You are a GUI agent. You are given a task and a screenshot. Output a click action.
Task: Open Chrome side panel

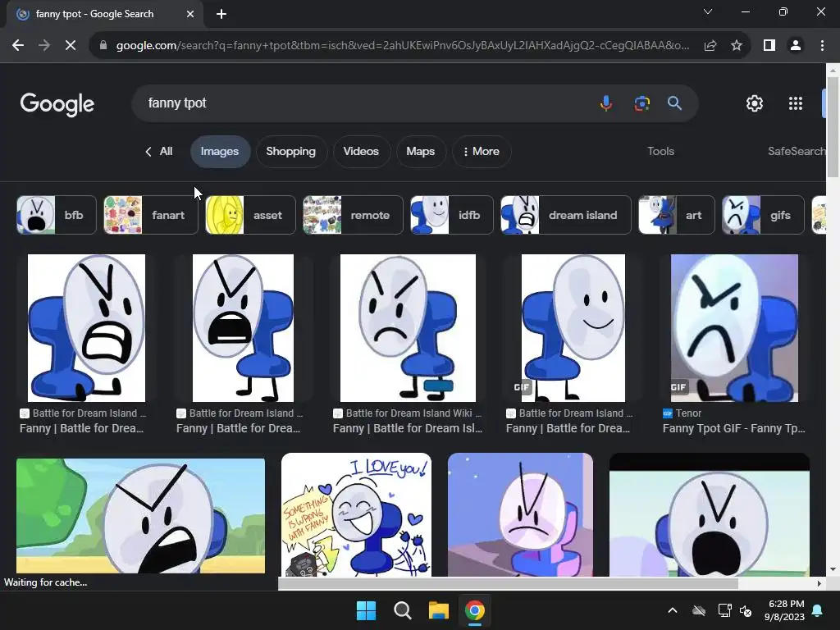(x=769, y=46)
